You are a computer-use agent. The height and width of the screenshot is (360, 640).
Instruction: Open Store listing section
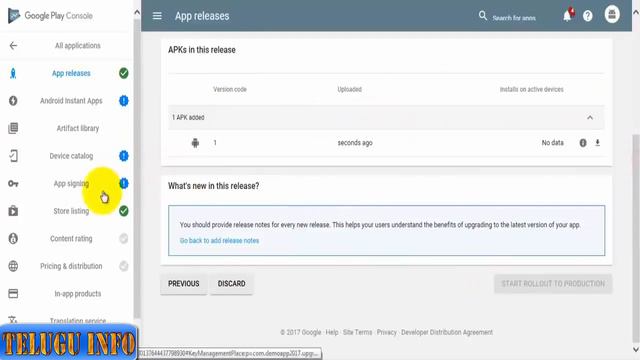tap(71, 211)
